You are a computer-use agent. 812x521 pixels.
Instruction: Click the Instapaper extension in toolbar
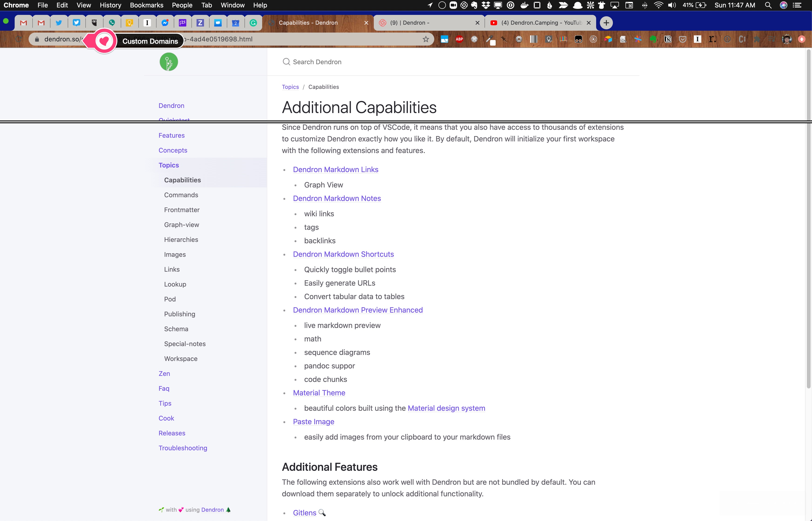click(697, 39)
